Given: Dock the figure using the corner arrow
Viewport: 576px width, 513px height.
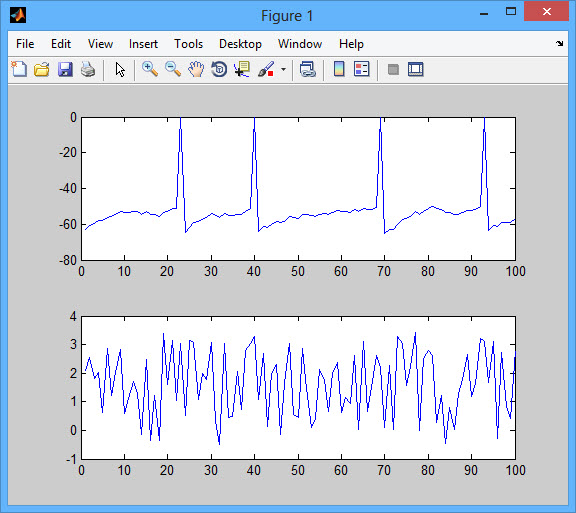Looking at the screenshot, I should click(x=559, y=43).
